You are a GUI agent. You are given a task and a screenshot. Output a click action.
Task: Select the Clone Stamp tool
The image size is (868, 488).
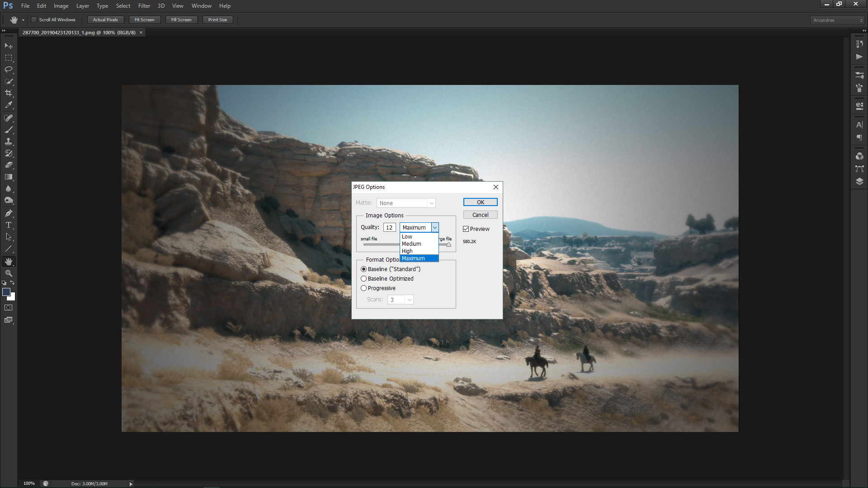[x=9, y=141]
